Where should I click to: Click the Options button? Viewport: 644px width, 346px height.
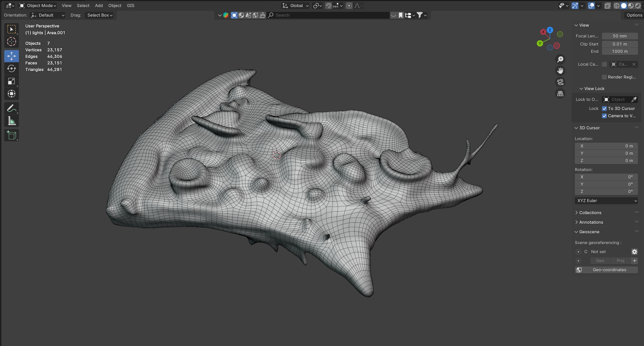[x=634, y=15]
